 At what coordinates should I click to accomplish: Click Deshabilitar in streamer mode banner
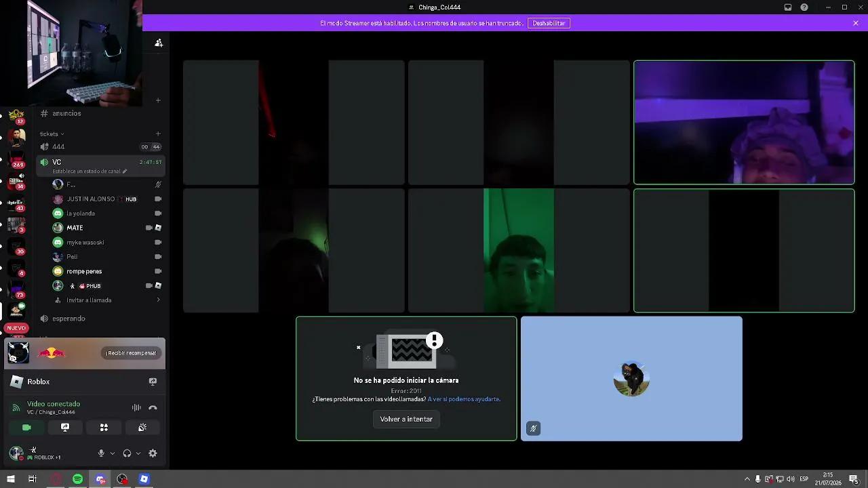(x=549, y=23)
